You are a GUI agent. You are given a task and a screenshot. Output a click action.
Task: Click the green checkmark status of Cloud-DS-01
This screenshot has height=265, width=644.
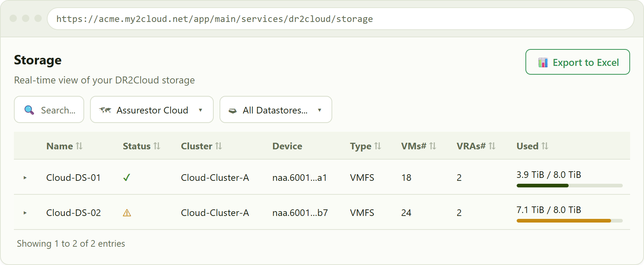127,178
